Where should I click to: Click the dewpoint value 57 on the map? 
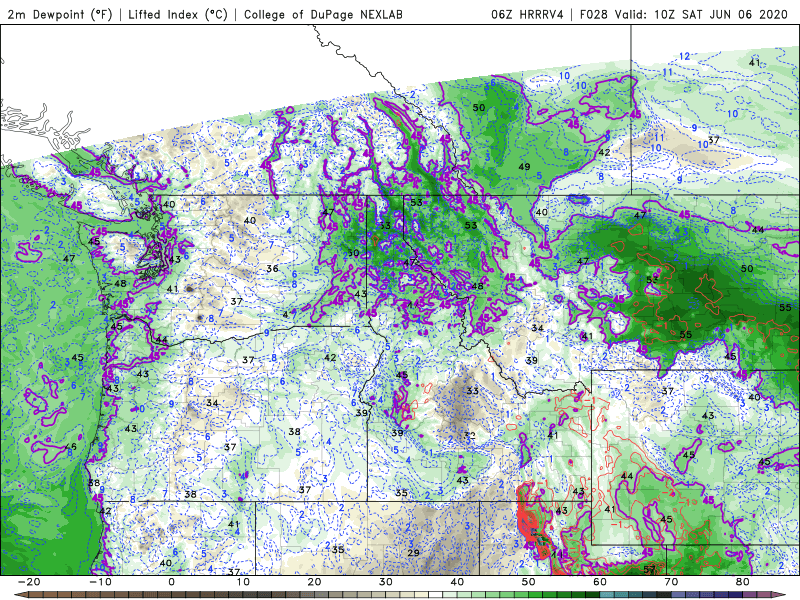[649, 569]
